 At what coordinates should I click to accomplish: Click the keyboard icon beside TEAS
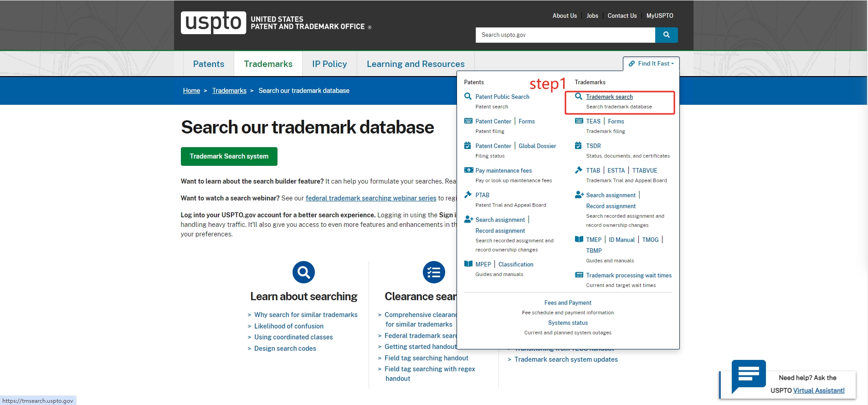579,121
